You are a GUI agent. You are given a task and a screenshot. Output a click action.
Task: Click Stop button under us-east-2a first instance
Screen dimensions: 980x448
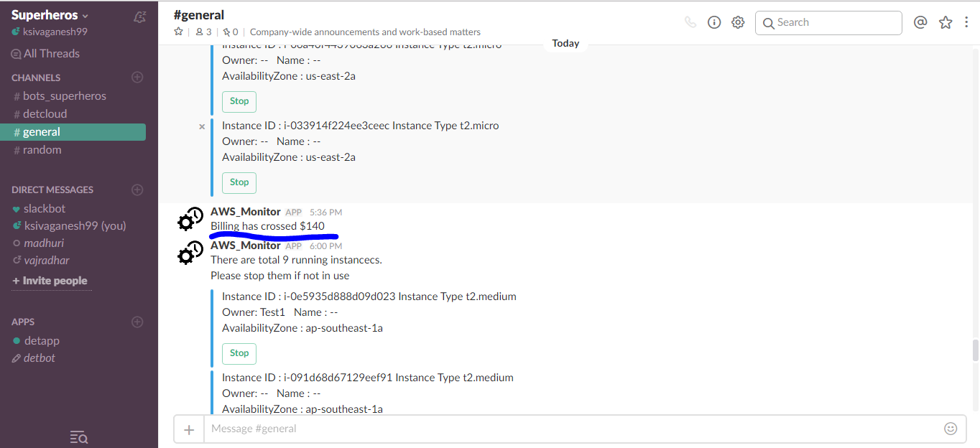pos(239,101)
